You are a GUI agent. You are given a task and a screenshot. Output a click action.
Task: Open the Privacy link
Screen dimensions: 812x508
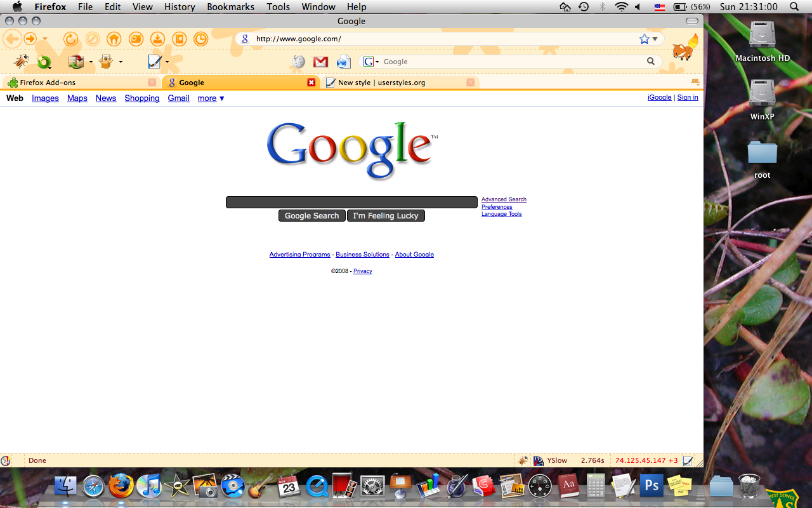click(363, 271)
